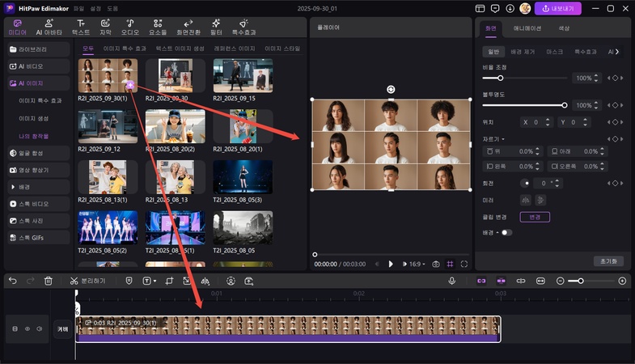Select the 텍스트 text tool
The height and width of the screenshot is (364, 635).
coord(81,26)
